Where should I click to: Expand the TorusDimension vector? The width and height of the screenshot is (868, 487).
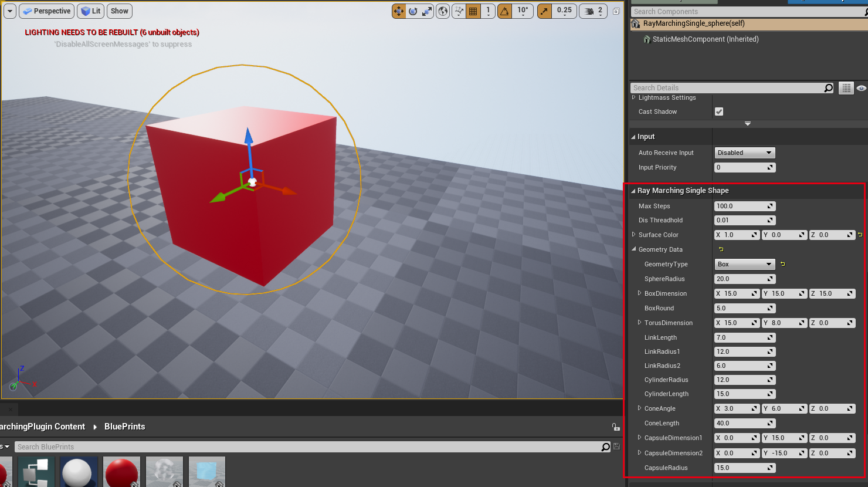tap(639, 323)
